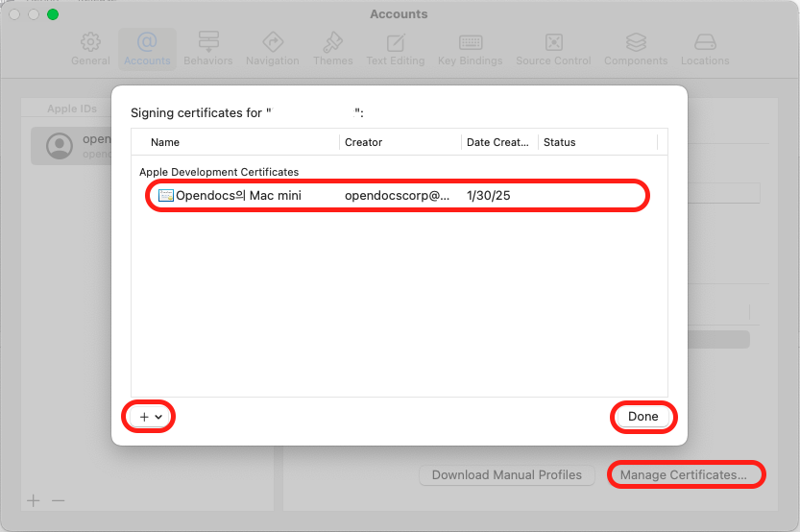800x532 pixels.
Task: Sort by the Date Created column
Action: tap(497, 142)
